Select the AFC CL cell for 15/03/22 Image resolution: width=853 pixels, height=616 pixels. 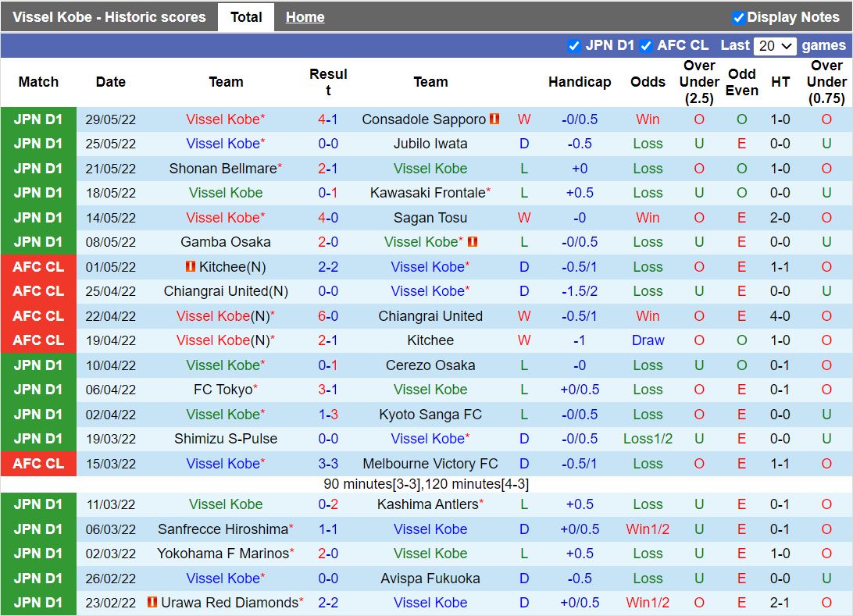click(x=38, y=463)
